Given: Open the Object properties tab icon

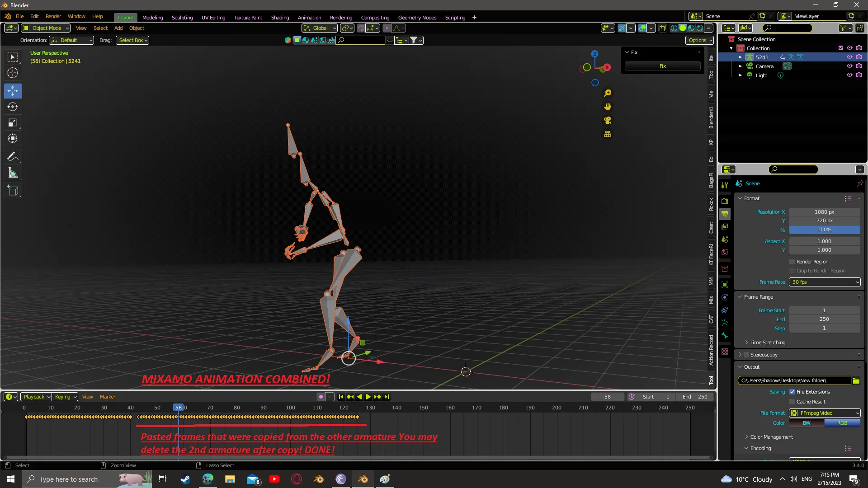Looking at the screenshot, I should click(725, 284).
